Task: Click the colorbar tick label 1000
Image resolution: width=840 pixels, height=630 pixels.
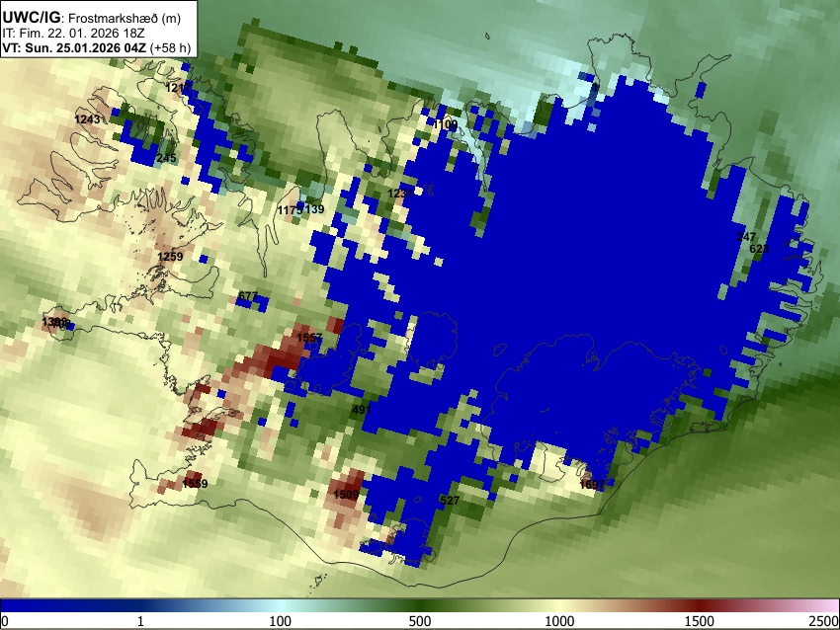Action: point(559,621)
